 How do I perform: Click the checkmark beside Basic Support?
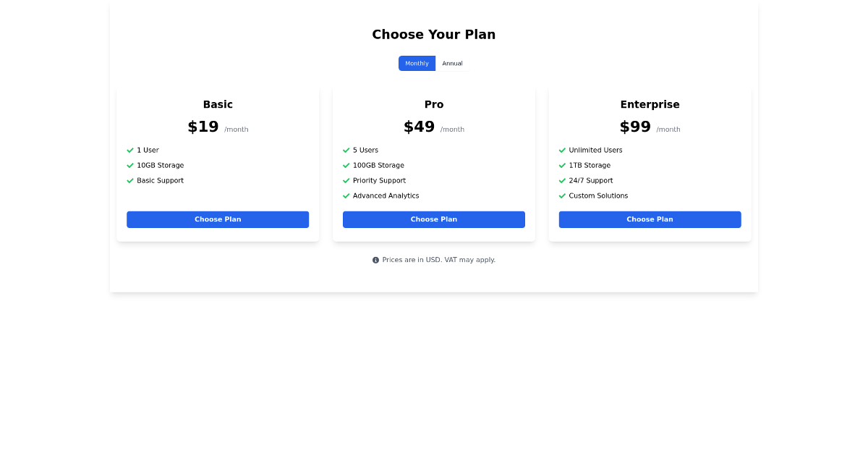coord(130,180)
